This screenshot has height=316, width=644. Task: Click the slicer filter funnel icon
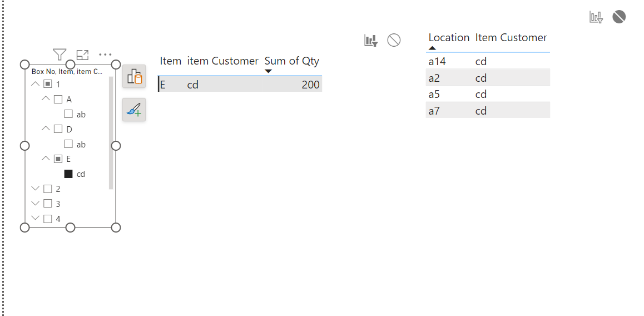(x=60, y=55)
